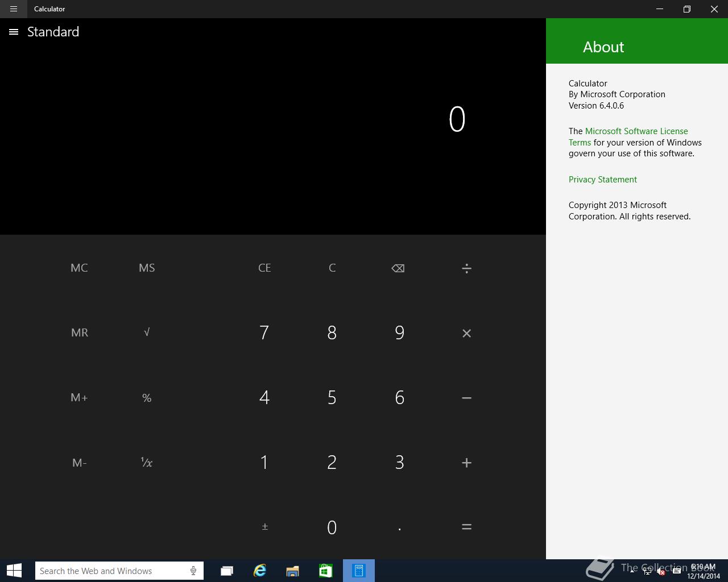The image size is (728, 582).
Task: Click the About panel heading
Action: pos(603,47)
